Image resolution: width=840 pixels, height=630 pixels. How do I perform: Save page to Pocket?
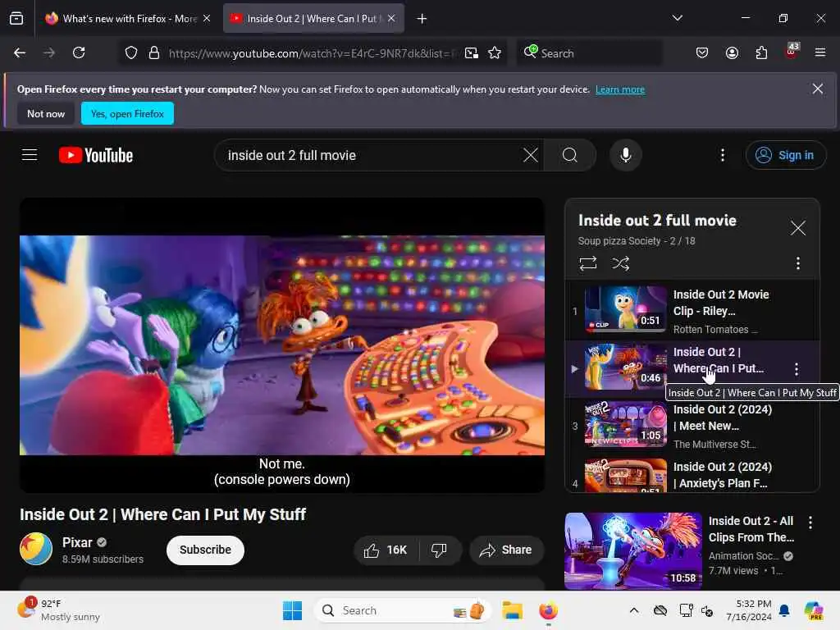click(x=702, y=52)
